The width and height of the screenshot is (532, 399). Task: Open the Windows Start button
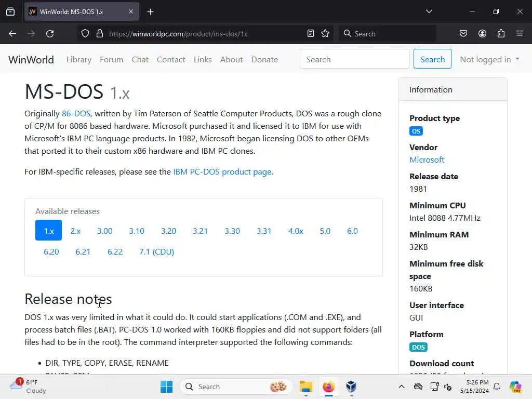(x=166, y=387)
